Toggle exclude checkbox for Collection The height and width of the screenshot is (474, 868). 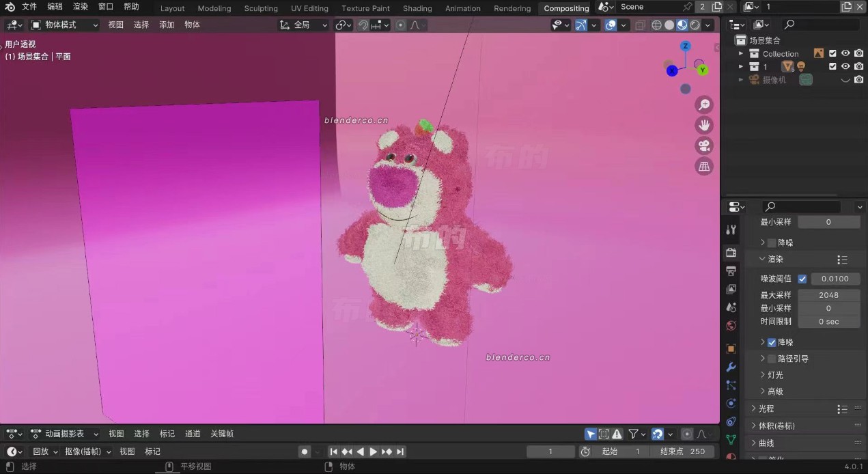click(x=832, y=53)
